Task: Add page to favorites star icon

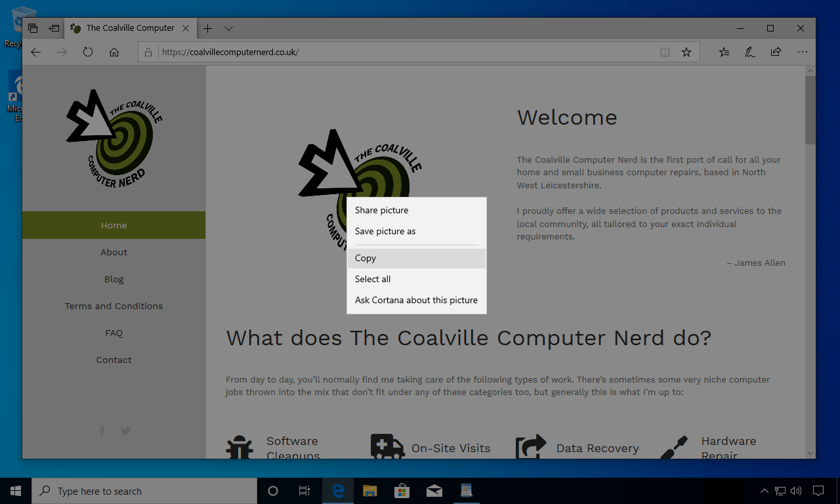Action: coord(686,52)
